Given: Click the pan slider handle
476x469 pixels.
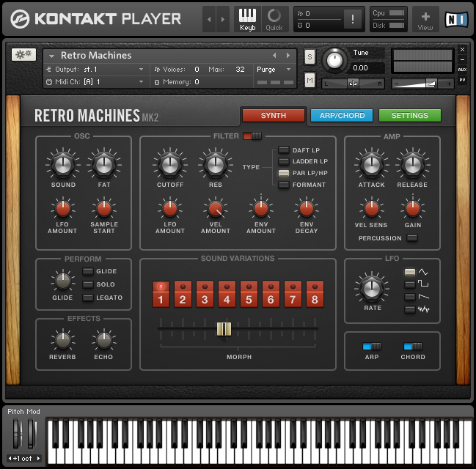Looking at the screenshot, I should click(353, 83).
